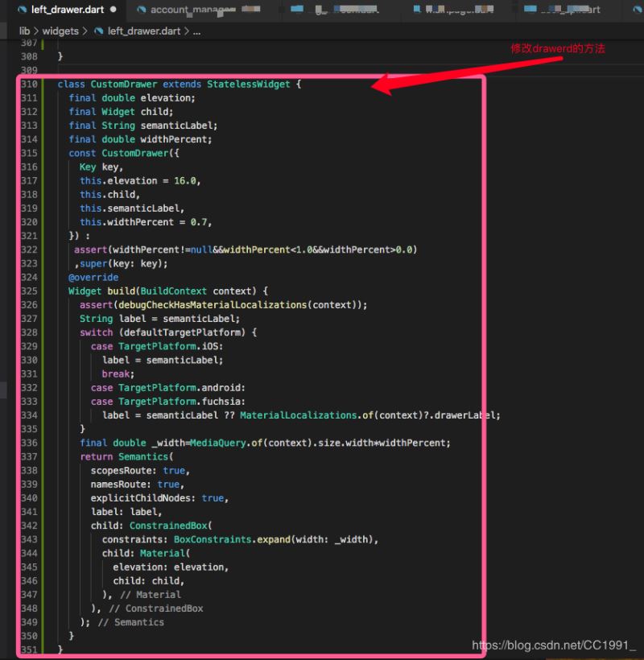Image resolution: width=644 pixels, height=660 pixels.
Task: Click 'this.widthPercent = 0.7,' parameter
Action: pos(146,222)
